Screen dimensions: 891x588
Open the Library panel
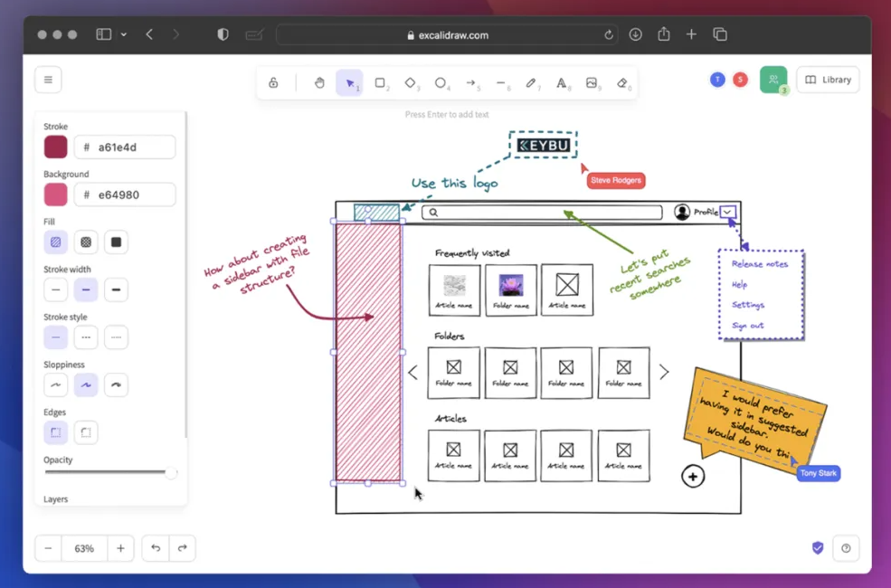point(828,80)
